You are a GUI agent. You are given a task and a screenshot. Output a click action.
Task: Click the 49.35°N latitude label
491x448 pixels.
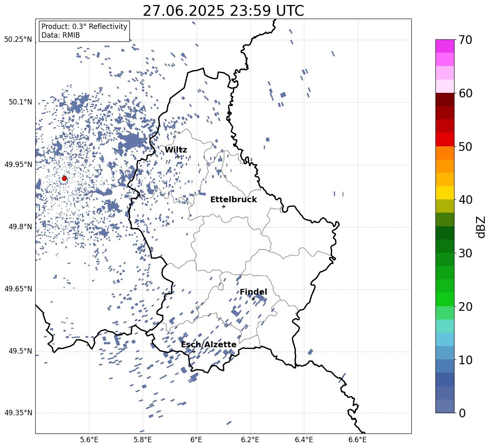[18, 413]
